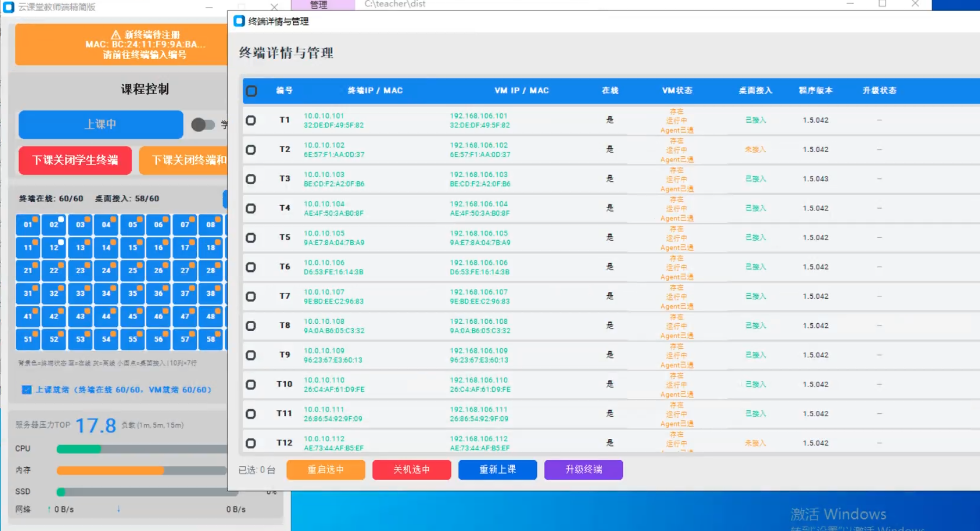The height and width of the screenshot is (531, 980).
Task: Click version 1.5.043 in row T3
Action: click(815, 179)
